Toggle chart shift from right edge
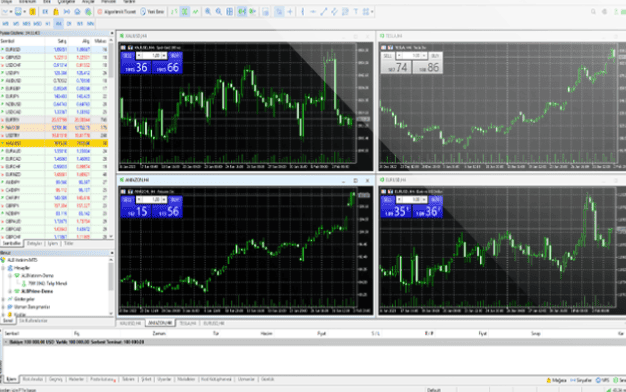This screenshot has height=392, width=626. pyautogui.click(x=253, y=12)
